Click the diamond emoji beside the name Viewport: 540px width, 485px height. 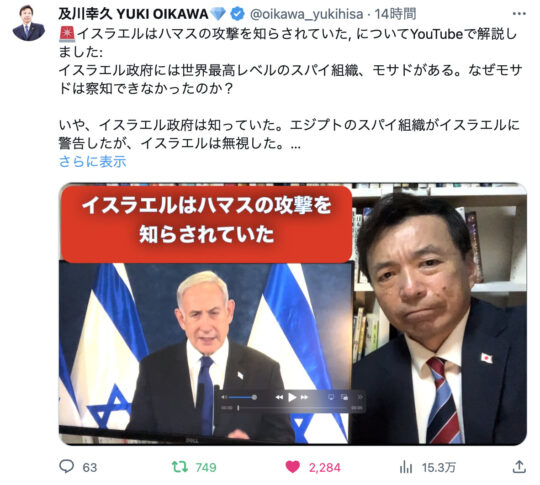coord(218,14)
